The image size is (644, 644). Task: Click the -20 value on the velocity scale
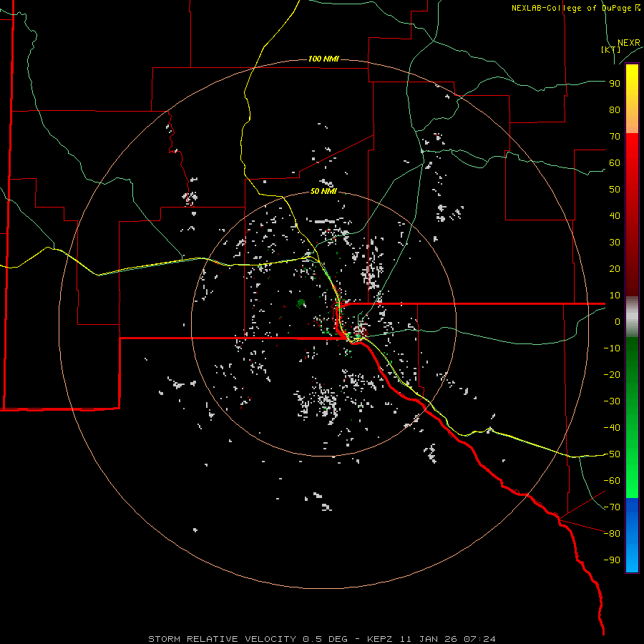pos(612,375)
